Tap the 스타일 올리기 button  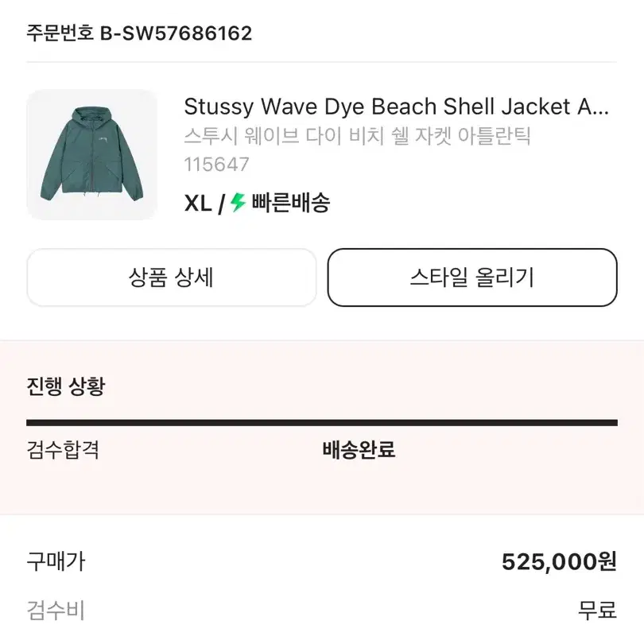[472, 277]
